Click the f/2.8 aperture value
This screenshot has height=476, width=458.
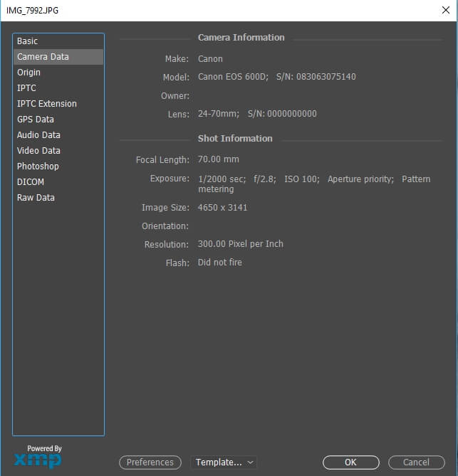pos(265,179)
